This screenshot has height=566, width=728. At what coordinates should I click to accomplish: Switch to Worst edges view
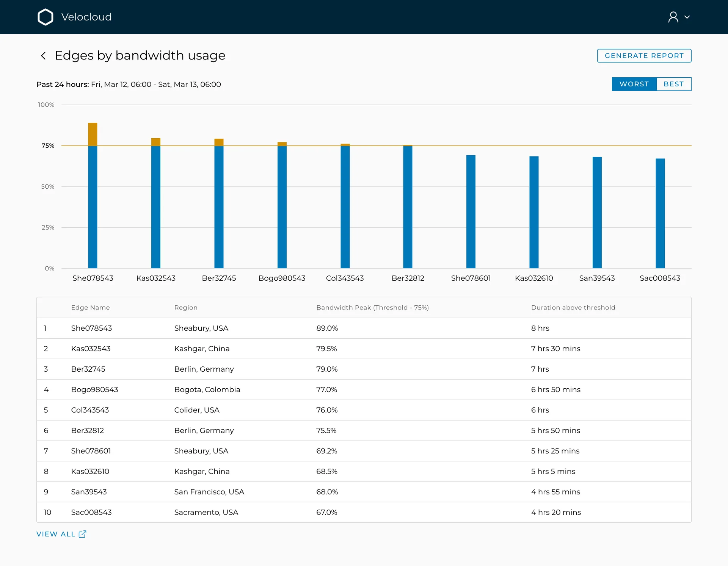634,84
